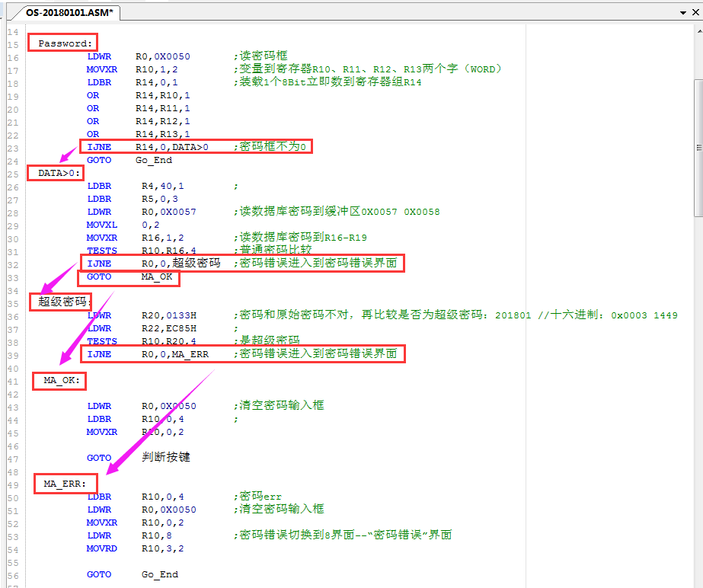Screen dimensions: 703x588
Task: Click the MA_OK: label on line 41
Action: [62, 380]
